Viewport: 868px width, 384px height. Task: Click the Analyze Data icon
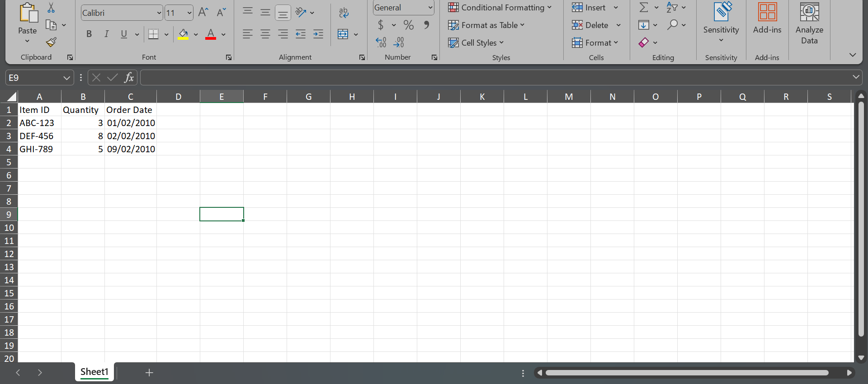809,12
